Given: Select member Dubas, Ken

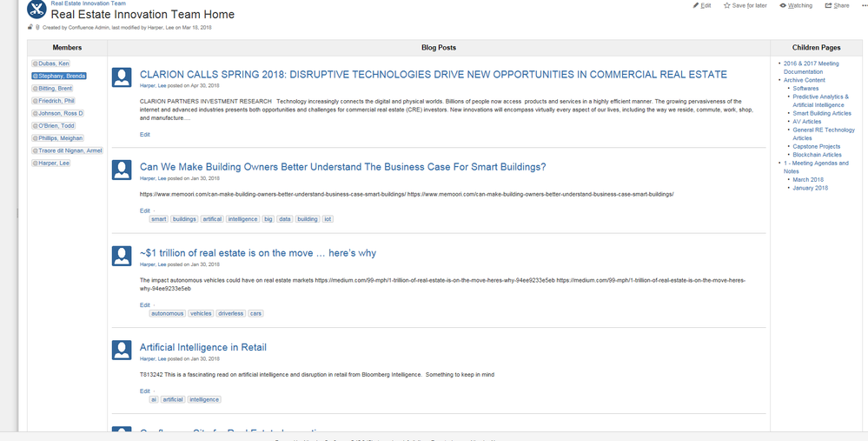Looking at the screenshot, I should tap(51, 63).
